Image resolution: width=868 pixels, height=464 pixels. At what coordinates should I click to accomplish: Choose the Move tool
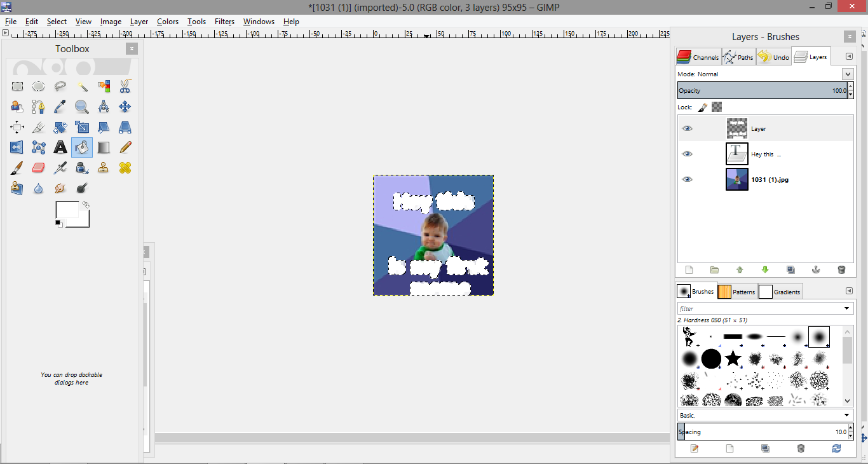click(x=125, y=107)
